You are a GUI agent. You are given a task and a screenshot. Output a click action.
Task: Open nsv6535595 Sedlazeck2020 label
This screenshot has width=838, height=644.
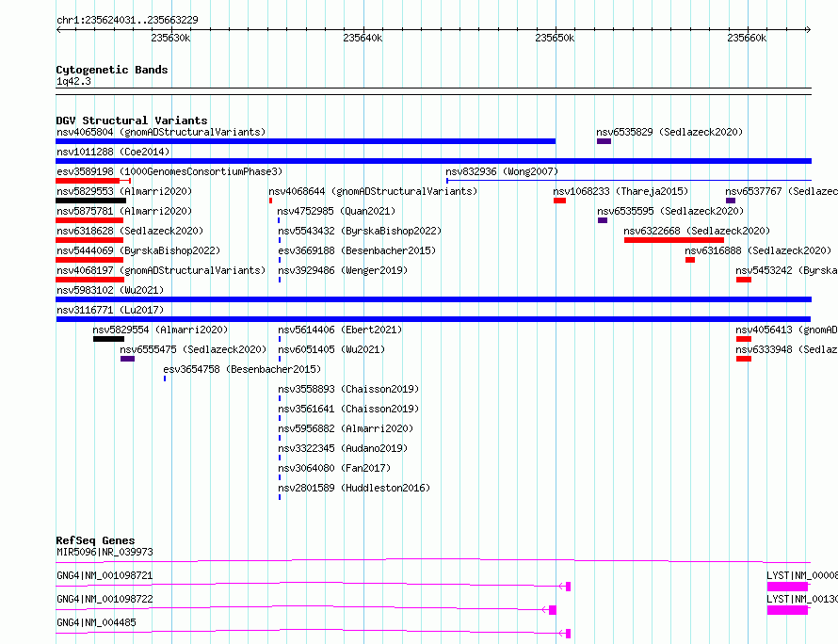[x=670, y=211]
